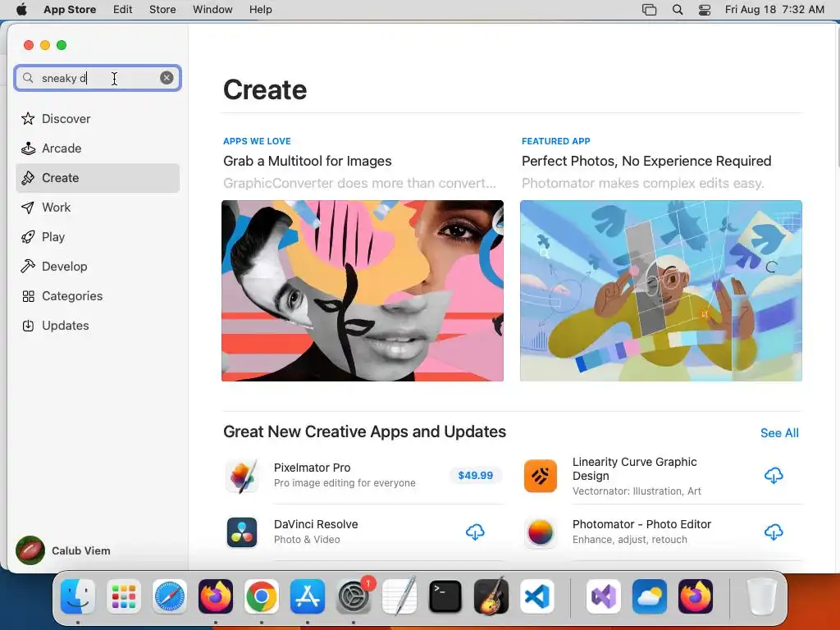Image resolution: width=840 pixels, height=630 pixels.
Task: Open the DaVinci Resolve title text
Action: [316, 524]
